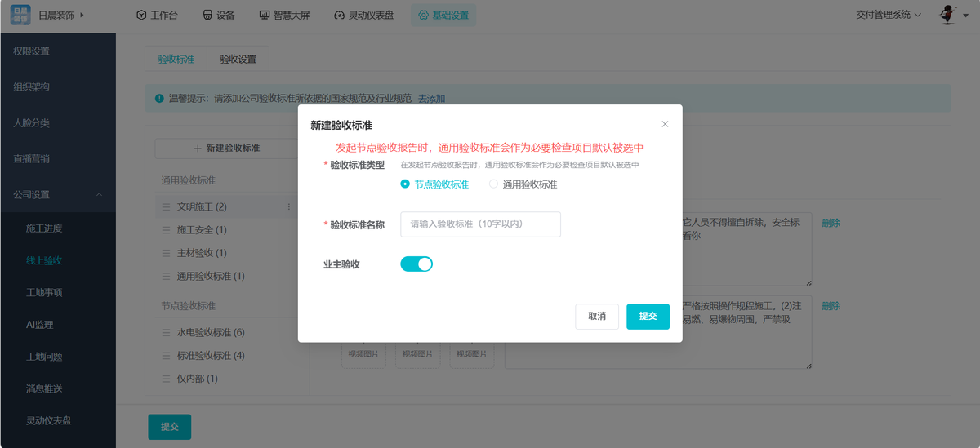The image size is (980, 448).
Task: Click the three-dot menu next to 文明施工
Action: tap(288, 207)
